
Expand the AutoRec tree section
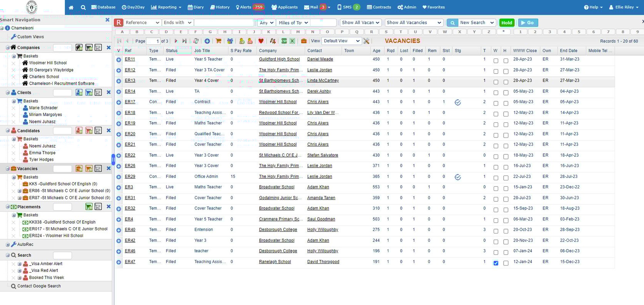[x=8, y=245]
